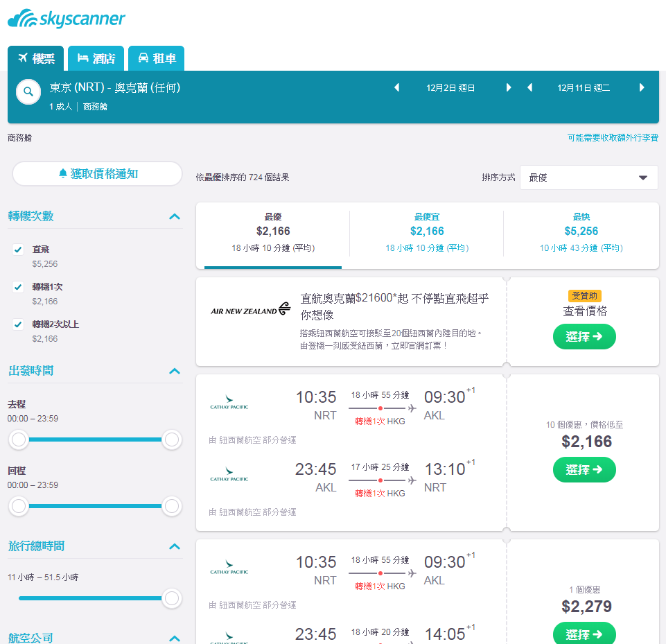Viewport: 666px width, 644px height.
Task: Click handle of 旅行總時間 duration slider
Action: coord(172,598)
